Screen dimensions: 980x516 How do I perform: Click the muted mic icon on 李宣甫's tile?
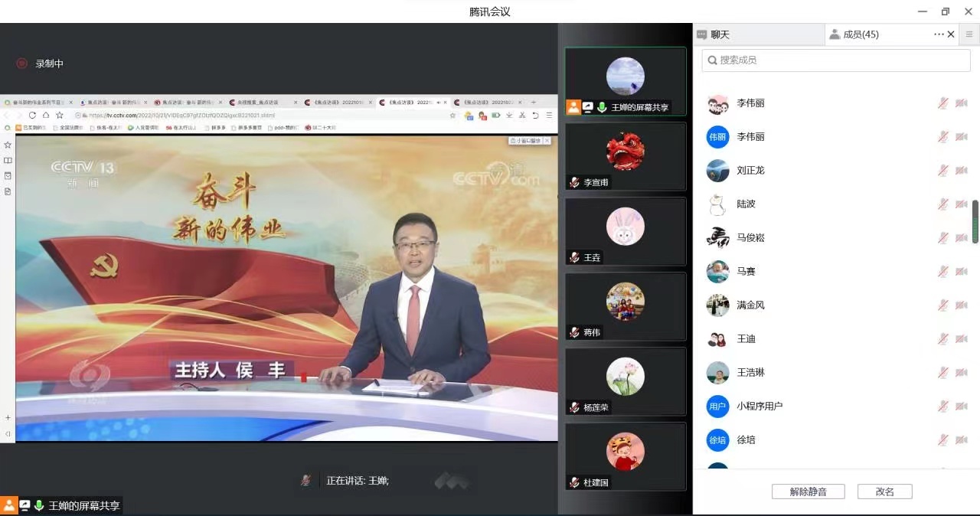[x=574, y=182]
